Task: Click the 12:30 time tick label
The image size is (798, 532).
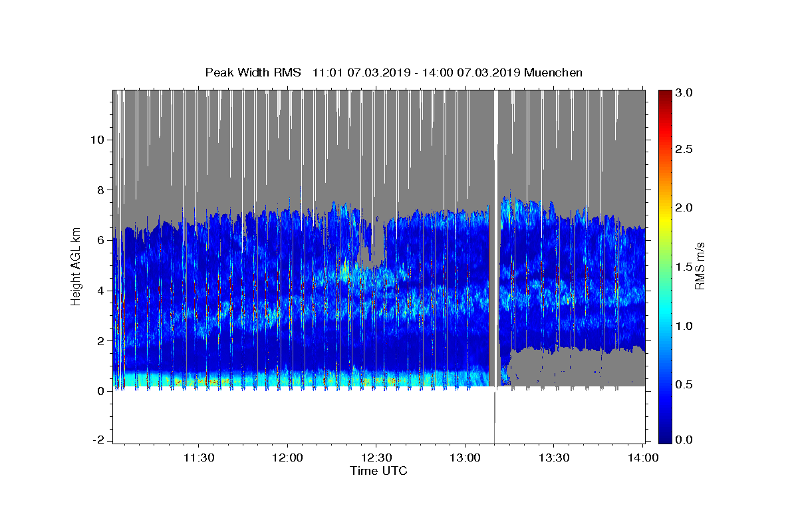Action: click(376, 458)
